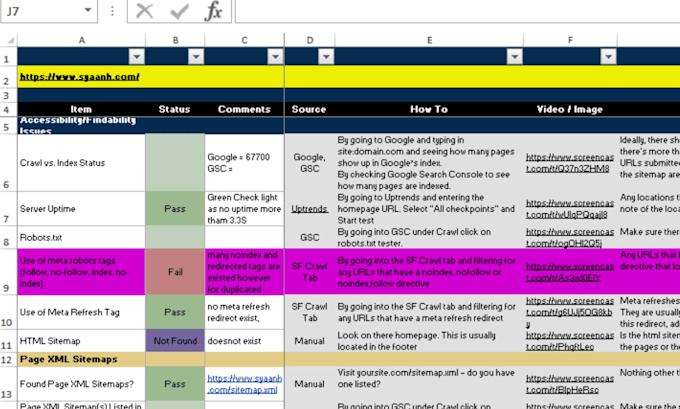Select column E header
Viewport: 680px width, 409px height.
coord(429,40)
